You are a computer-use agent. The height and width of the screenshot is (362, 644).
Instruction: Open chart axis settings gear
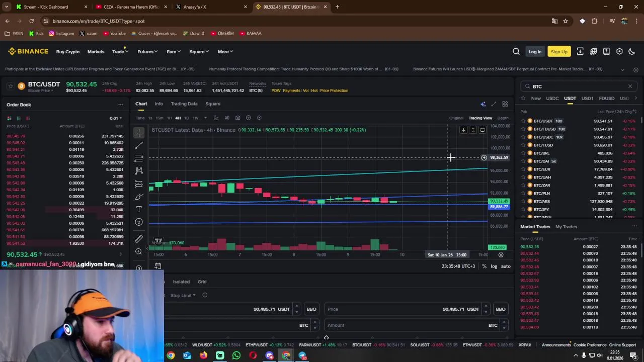(x=501, y=255)
